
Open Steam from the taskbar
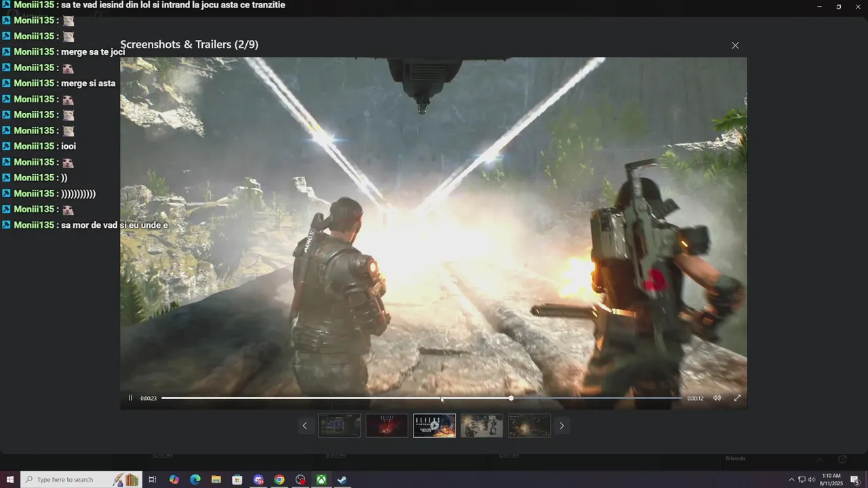tap(342, 480)
